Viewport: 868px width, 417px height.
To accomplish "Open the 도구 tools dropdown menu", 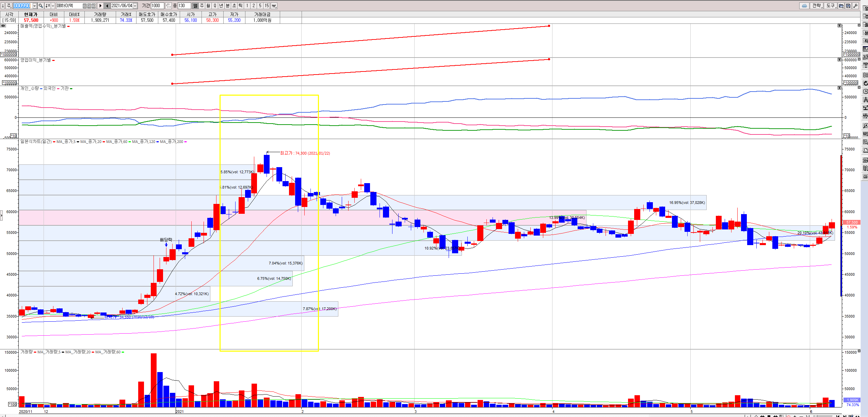I will [x=831, y=6].
